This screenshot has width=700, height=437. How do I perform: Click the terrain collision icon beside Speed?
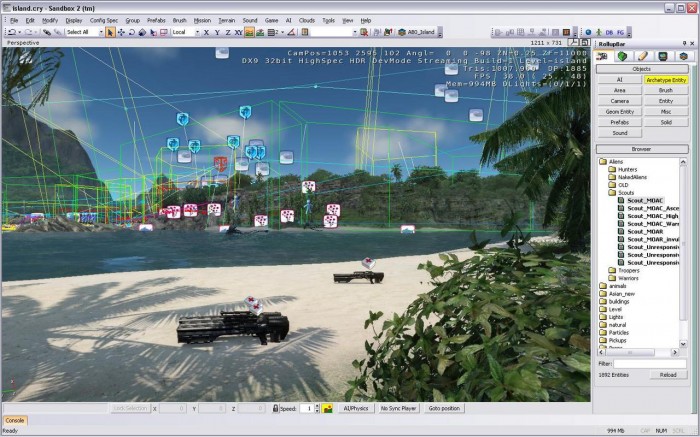point(328,408)
